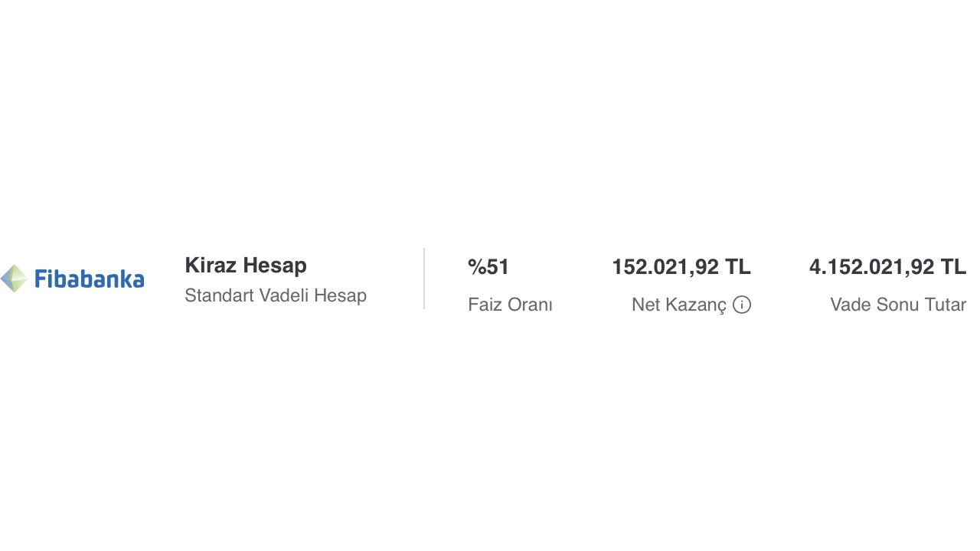Click the word Tutar in the last label

[x=946, y=305]
